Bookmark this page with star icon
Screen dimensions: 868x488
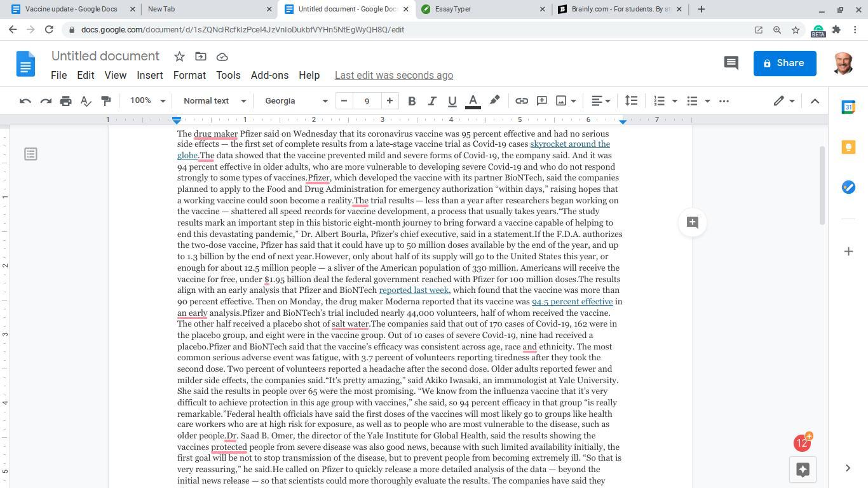tap(796, 30)
